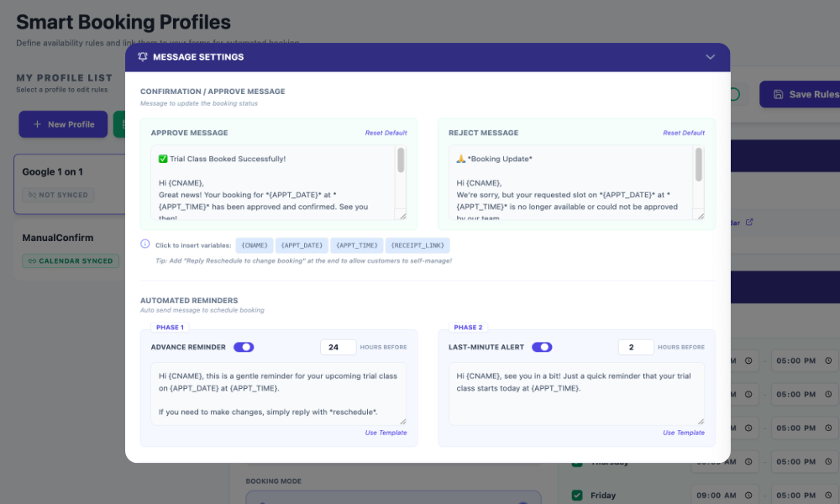Toggle the Friday checkbox
This screenshot has width=840, height=504.
tap(577, 496)
